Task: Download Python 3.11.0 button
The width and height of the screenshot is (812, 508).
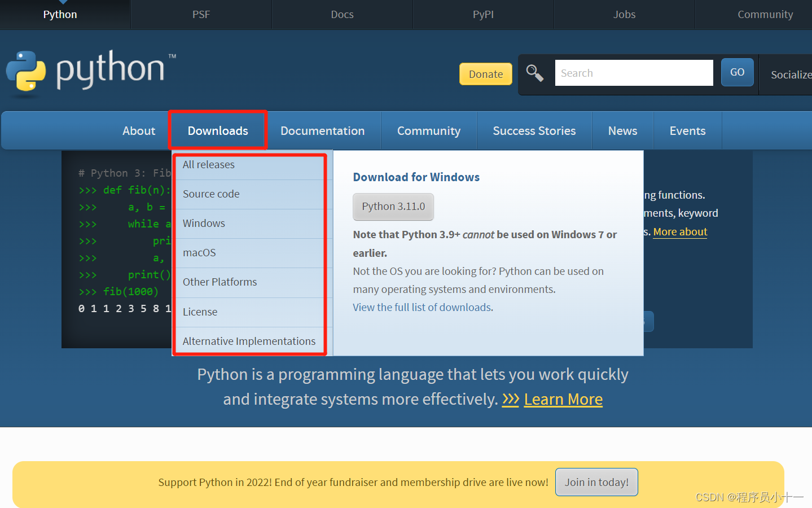Action: coord(393,207)
